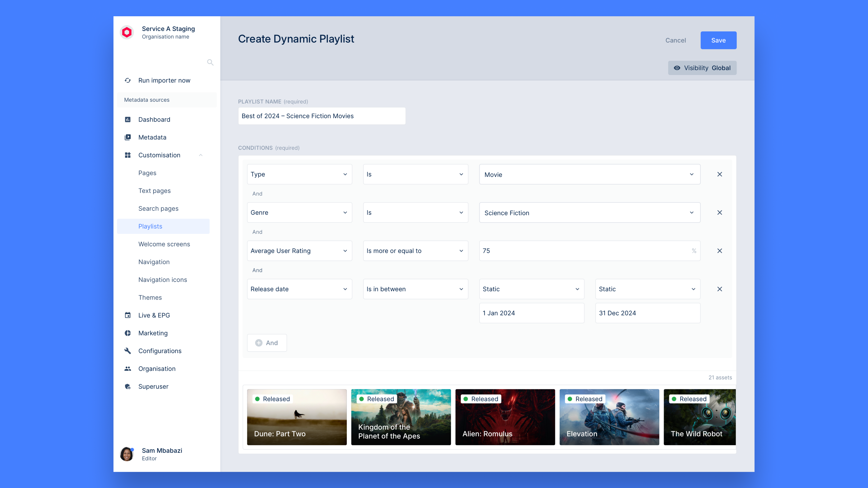The height and width of the screenshot is (488, 868).
Task: Remove the Genre condition row
Action: coord(719,213)
